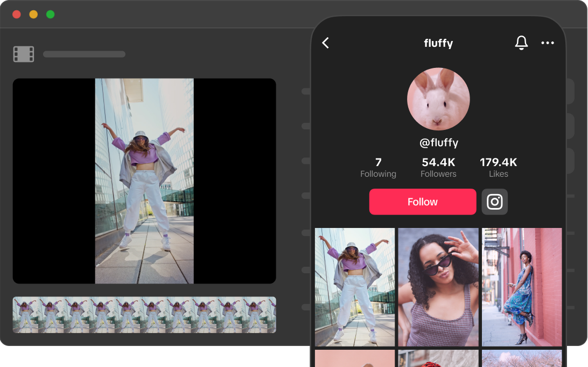Tap the 179.4K Likes count
The image size is (588, 367).
coord(498,168)
